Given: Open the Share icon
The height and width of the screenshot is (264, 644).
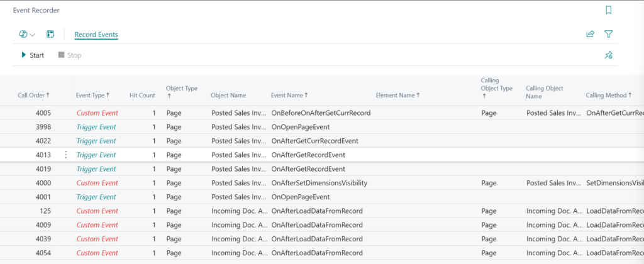Looking at the screenshot, I should click(x=590, y=35).
